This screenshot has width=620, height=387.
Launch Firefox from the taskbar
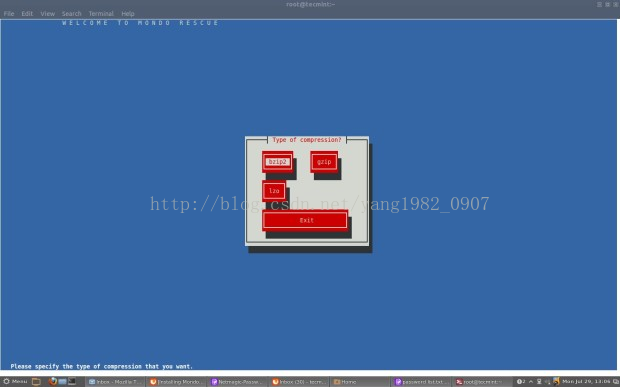[x=53, y=381]
